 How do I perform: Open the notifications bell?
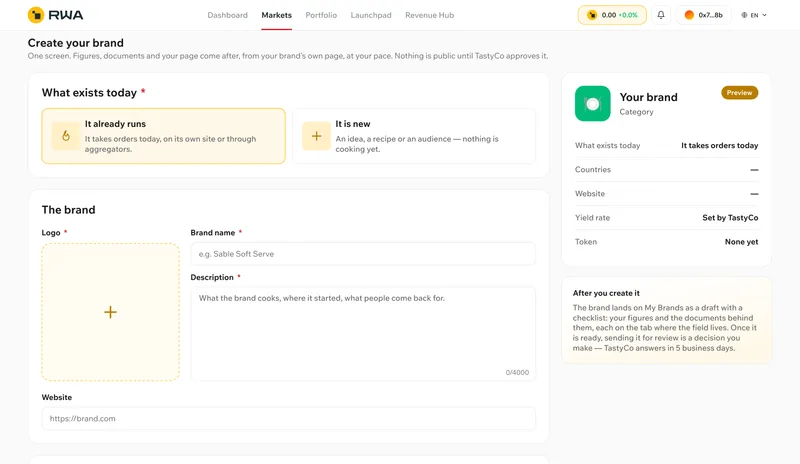pyautogui.click(x=661, y=15)
